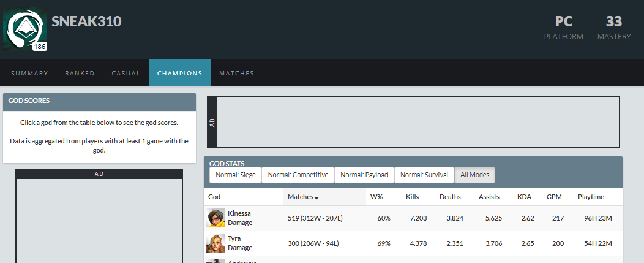Click Tyra's 4.378 kills value
644x263 pixels.
[418, 243]
